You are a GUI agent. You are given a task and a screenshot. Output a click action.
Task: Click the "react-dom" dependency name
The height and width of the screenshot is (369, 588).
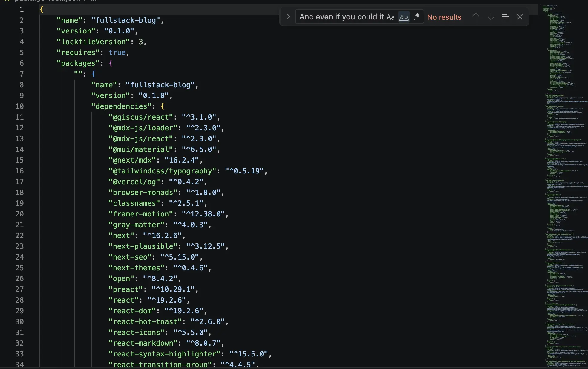point(132,311)
